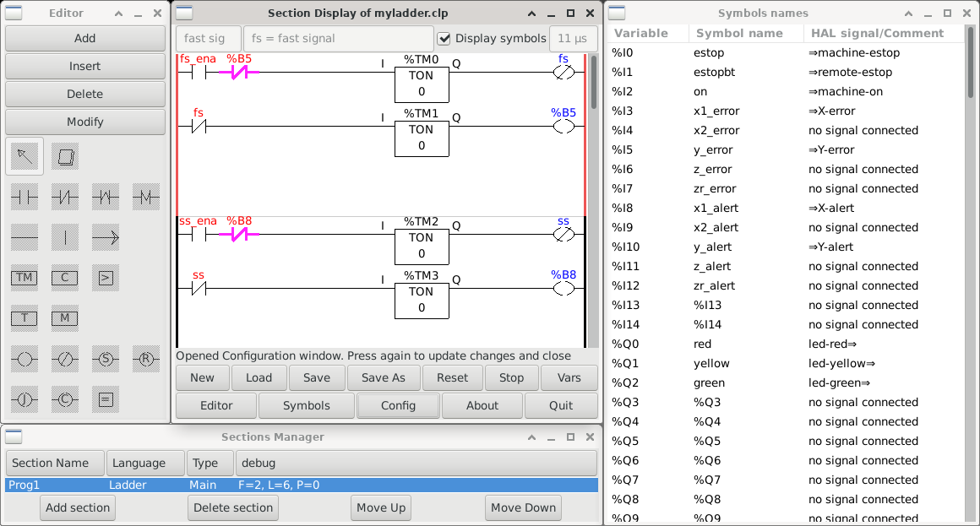Select the TM timer block tool
Image resolution: width=980 pixels, height=526 pixels.
pos(24,278)
